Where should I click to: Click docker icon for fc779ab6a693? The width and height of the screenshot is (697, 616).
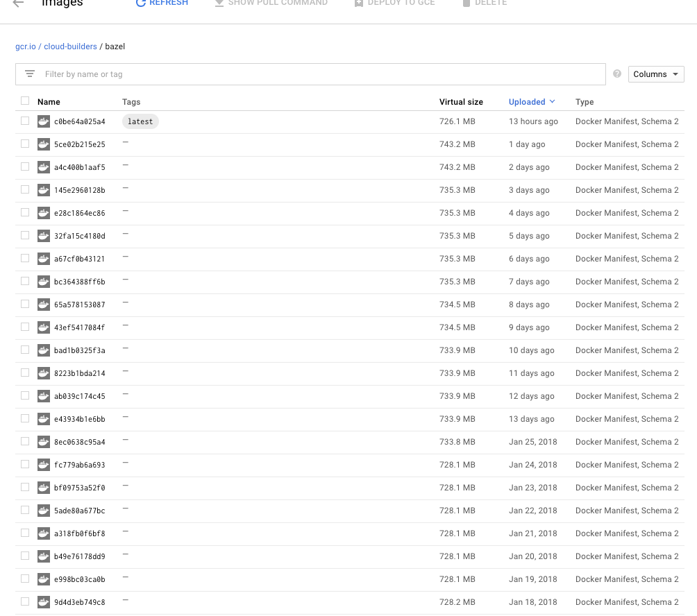click(x=44, y=465)
